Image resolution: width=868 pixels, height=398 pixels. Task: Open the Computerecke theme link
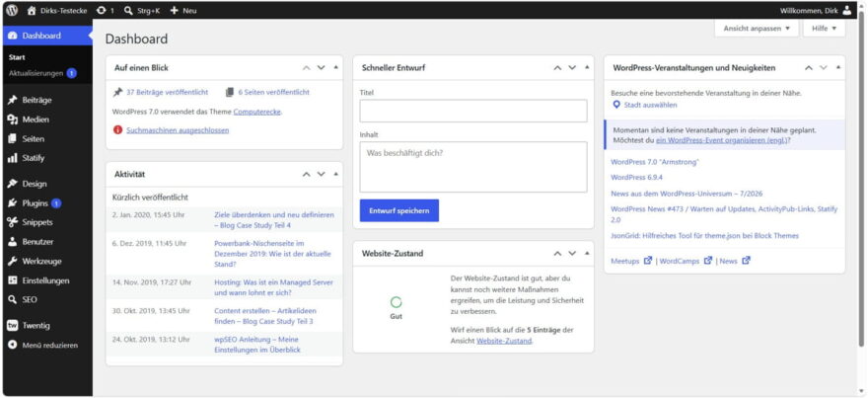coord(256,112)
